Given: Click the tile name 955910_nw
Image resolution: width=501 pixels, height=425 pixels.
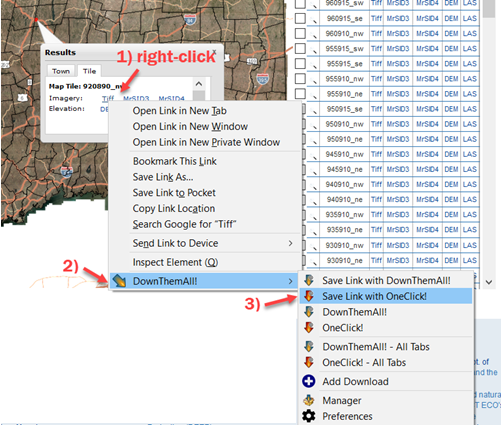Looking at the screenshot, I should pyautogui.click(x=345, y=79).
